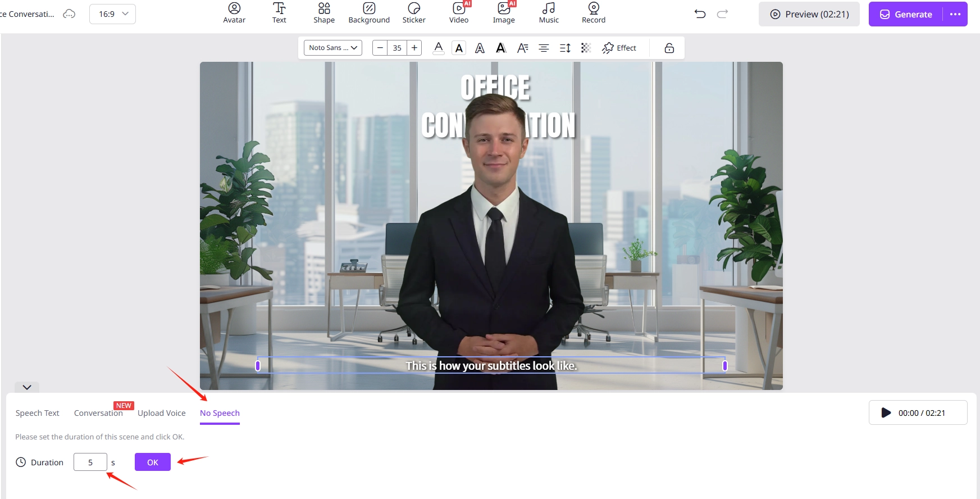This screenshot has height=499, width=980.
Task: Switch to the Upload Voice tab
Action: (x=161, y=413)
